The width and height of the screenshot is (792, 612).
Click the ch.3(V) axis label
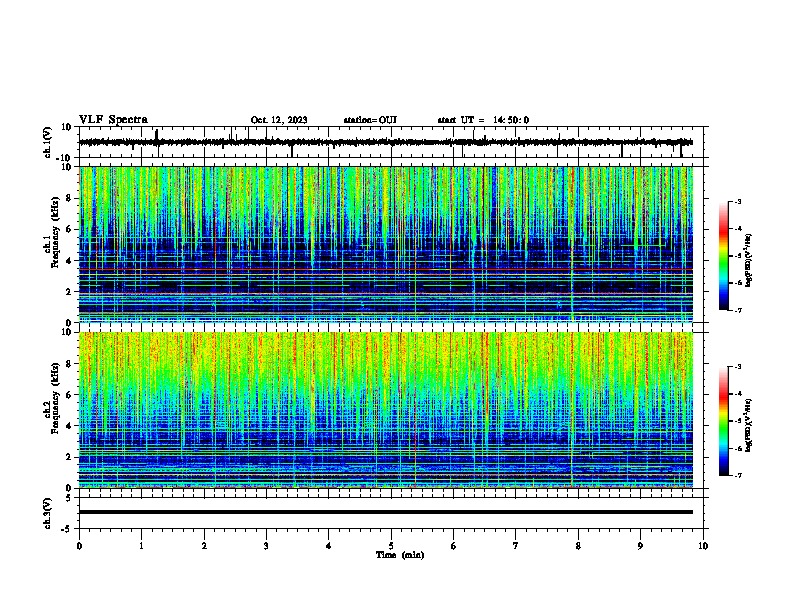[48, 513]
